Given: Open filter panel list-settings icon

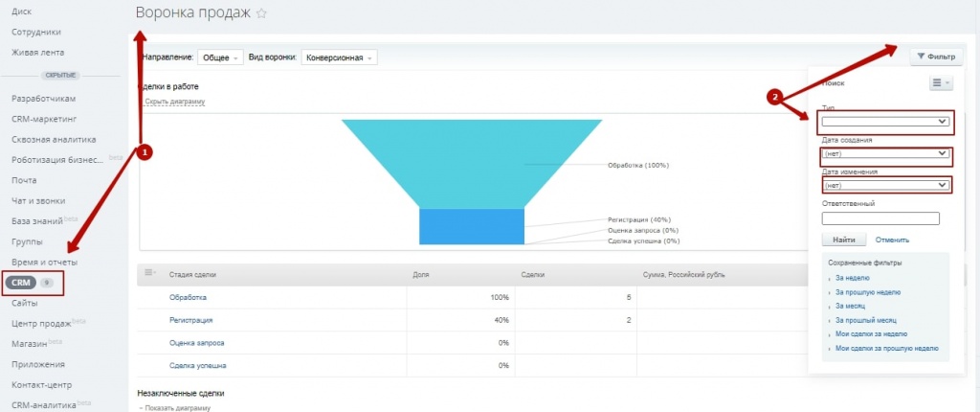Looking at the screenshot, I should [940, 83].
